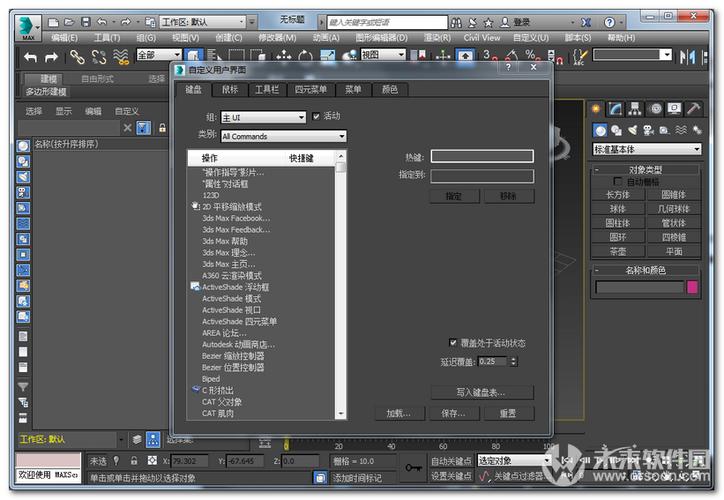Open the 视图 reference coordinate dropdown
This screenshot has height=500, width=724.
point(383,55)
